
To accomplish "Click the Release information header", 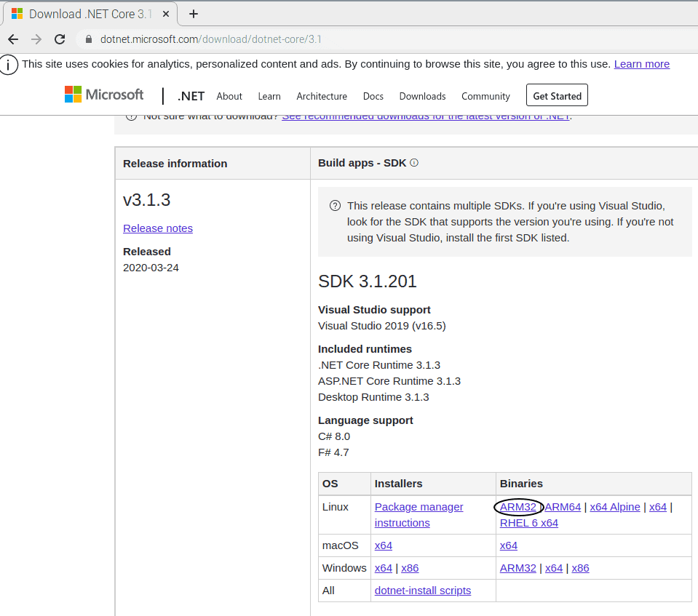I will click(175, 164).
